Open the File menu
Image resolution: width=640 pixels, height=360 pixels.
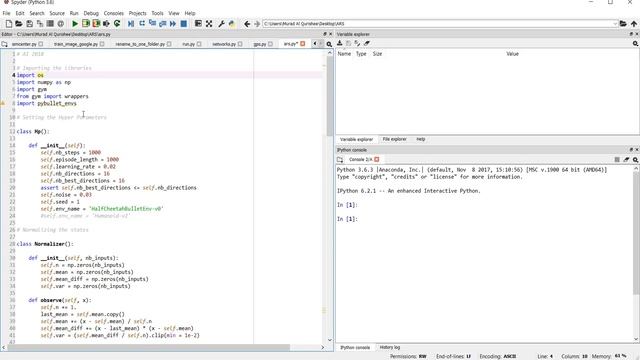(6, 13)
